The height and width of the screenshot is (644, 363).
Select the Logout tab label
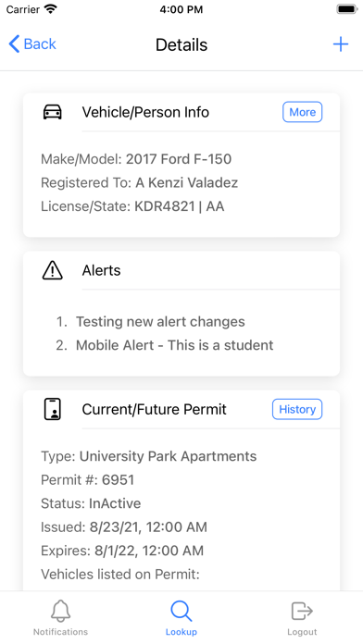tap(302, 632)
